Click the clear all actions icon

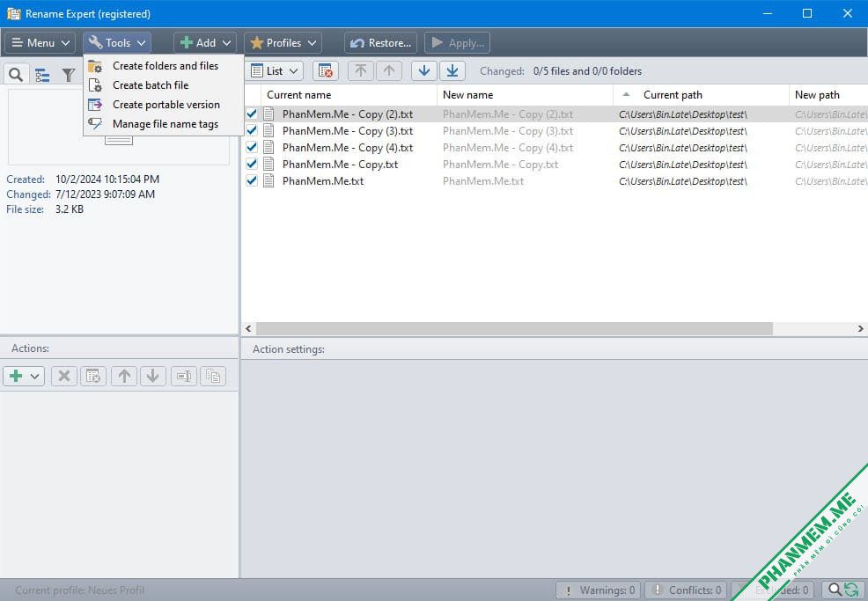coord(93,377)
